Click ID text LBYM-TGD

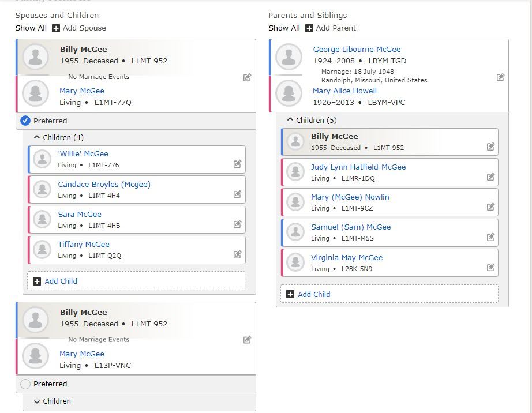(x=387, y=61)
